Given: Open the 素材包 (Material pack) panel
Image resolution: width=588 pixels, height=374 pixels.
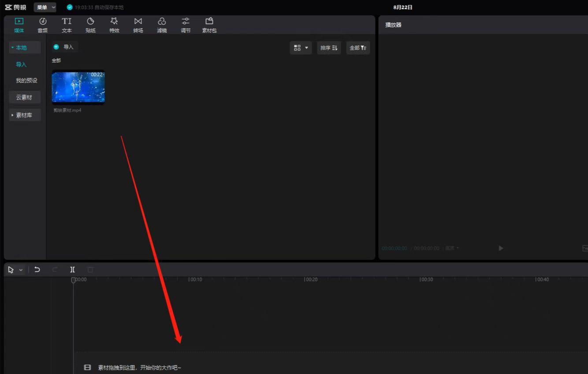Looking at the screenshot, I should [x=209, y=25].
